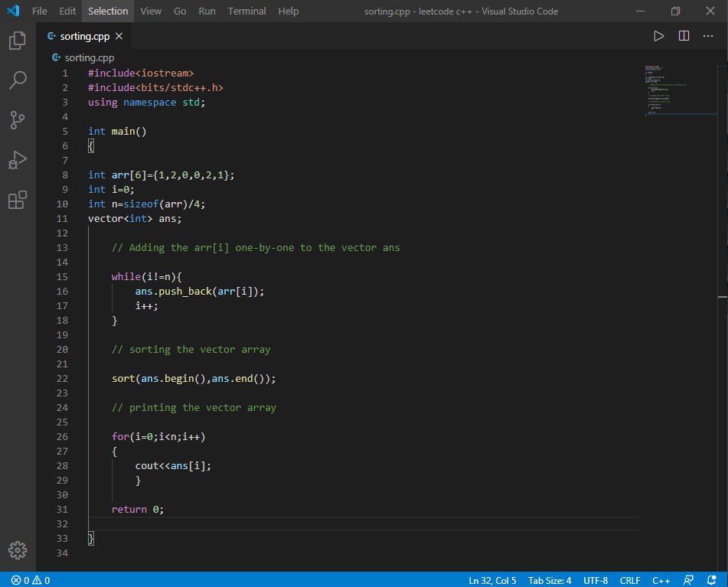Split the editor to the right
Screen dimensions: 728x587
(x=684, y=36)
